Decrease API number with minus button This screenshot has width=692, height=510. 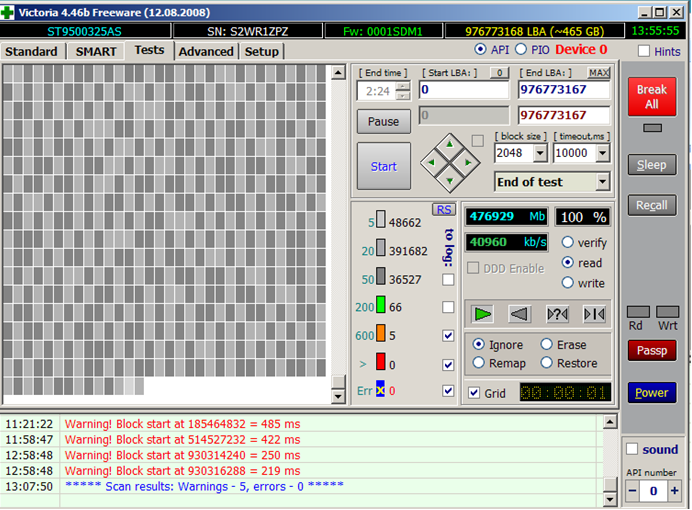(633, 491)
